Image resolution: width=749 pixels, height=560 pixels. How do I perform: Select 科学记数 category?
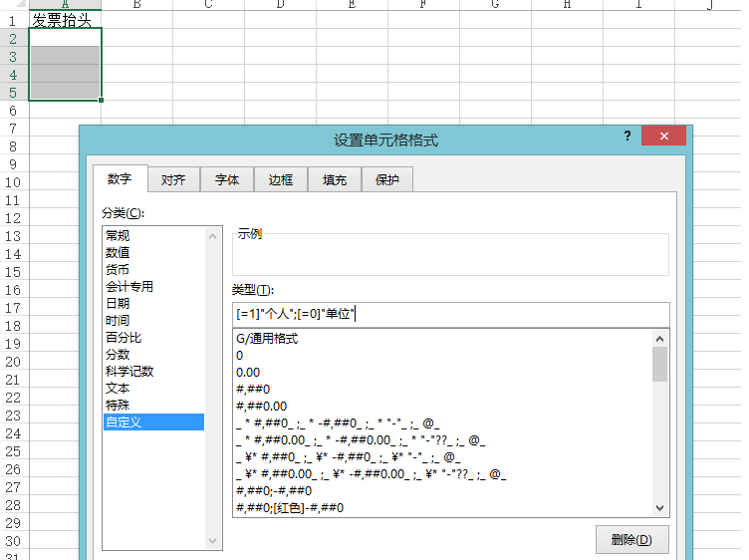153,372
